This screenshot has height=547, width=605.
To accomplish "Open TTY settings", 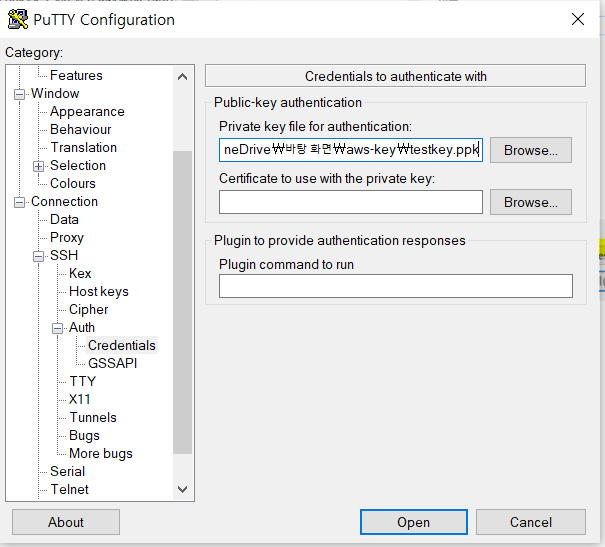I will (82, 382).
